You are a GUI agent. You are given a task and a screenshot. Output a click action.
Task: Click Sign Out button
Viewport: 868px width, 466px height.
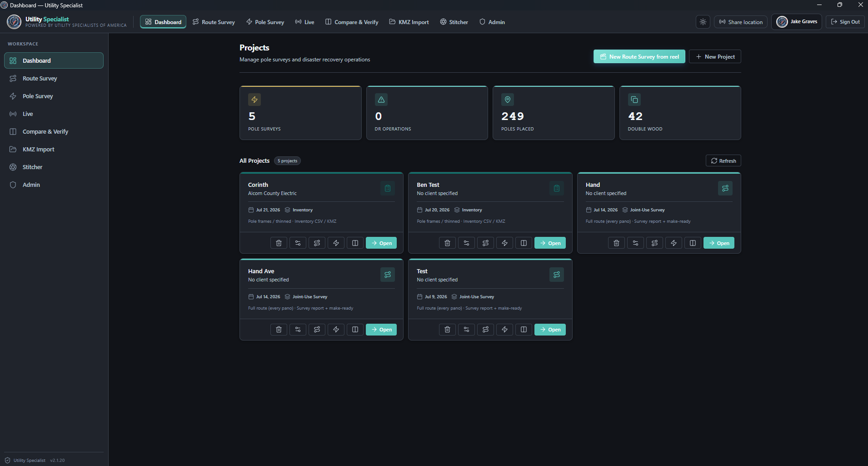click(845, 22)
